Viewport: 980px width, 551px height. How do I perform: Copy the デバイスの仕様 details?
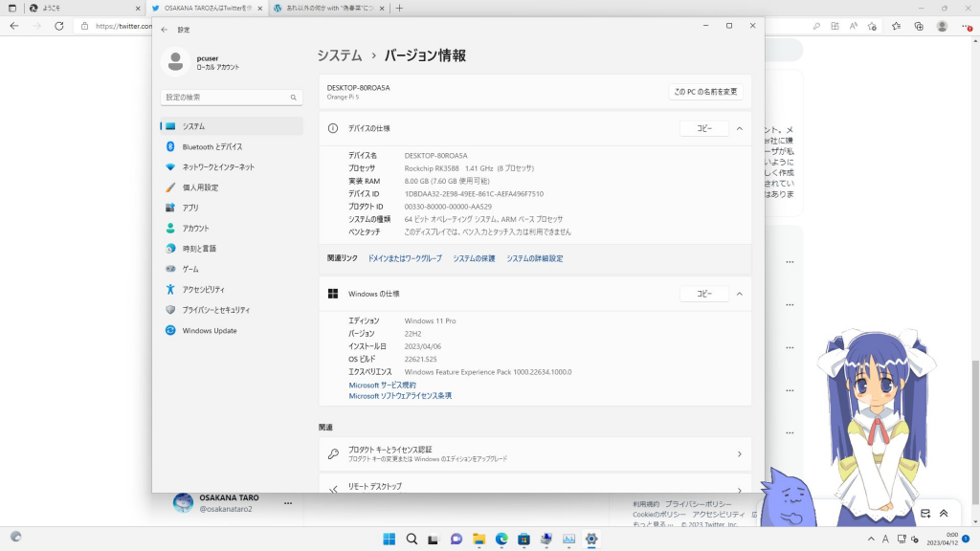704,128
